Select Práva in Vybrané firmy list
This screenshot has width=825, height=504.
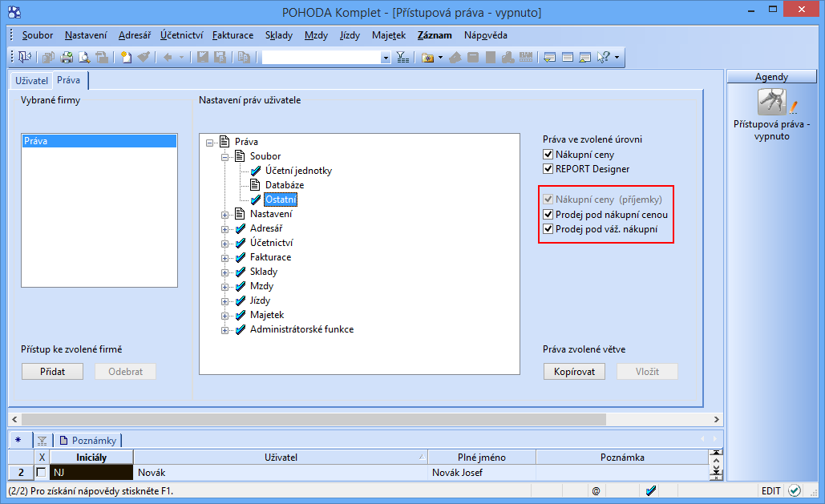click(x=99, y=141)
